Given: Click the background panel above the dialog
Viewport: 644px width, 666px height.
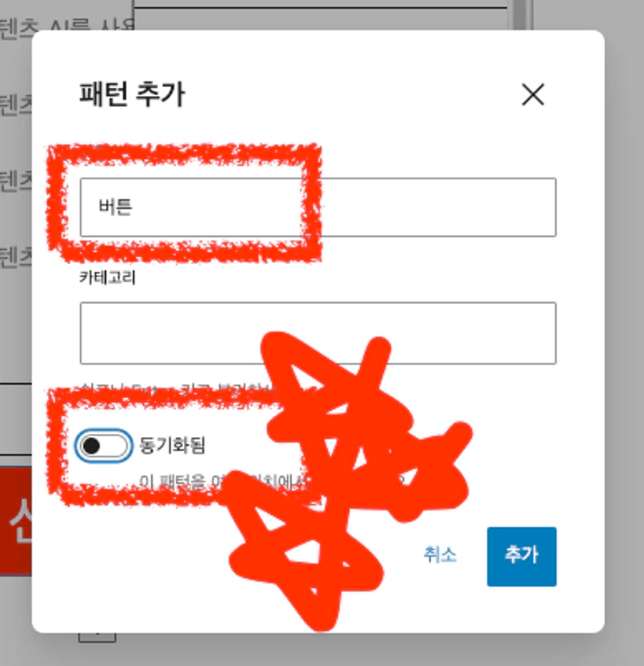Looking at the screenshot, I should click(321, 15).
